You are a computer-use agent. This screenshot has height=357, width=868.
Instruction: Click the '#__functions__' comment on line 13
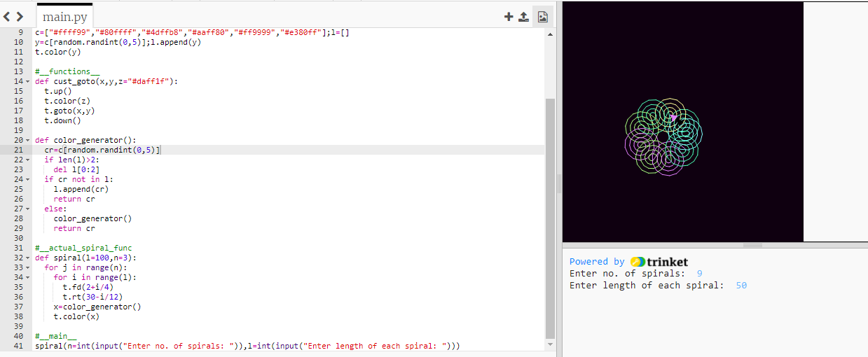(67, 71)
